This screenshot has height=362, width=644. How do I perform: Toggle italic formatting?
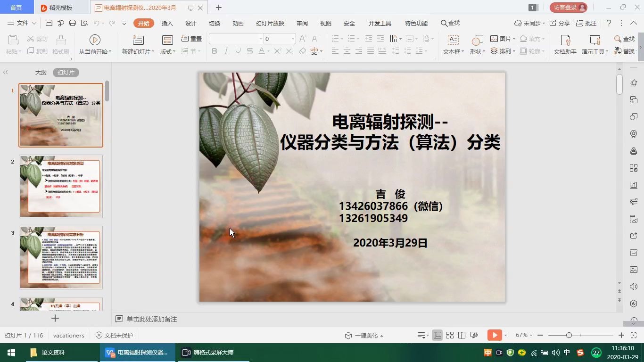pos(226,51)
